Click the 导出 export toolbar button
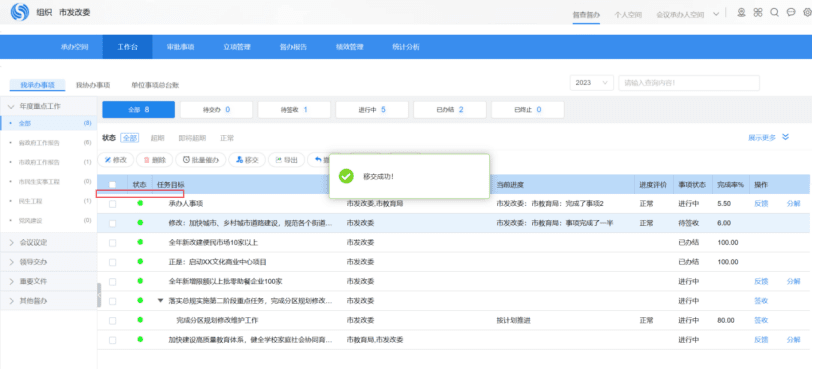 pyautogui.click(x=286, y=160)
